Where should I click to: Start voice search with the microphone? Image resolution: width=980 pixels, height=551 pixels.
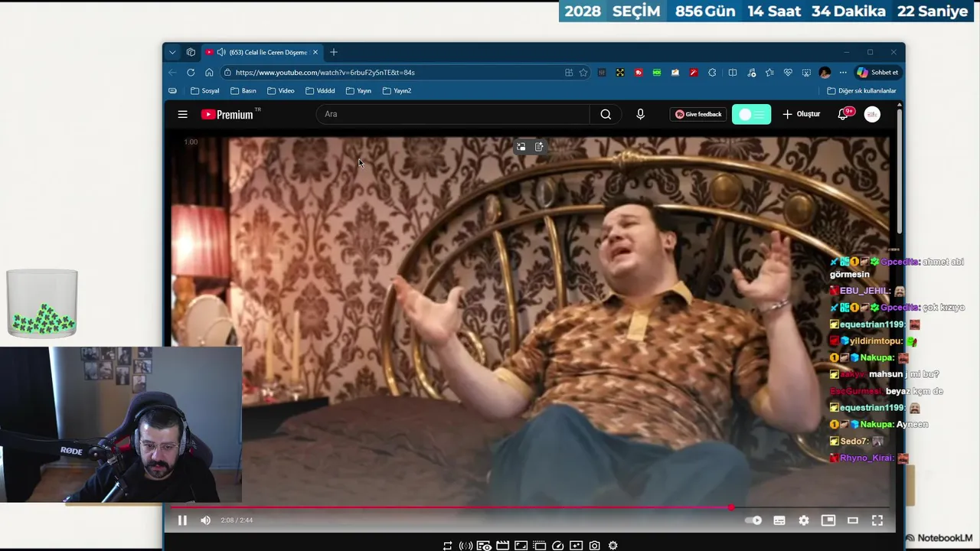(640, 114)
